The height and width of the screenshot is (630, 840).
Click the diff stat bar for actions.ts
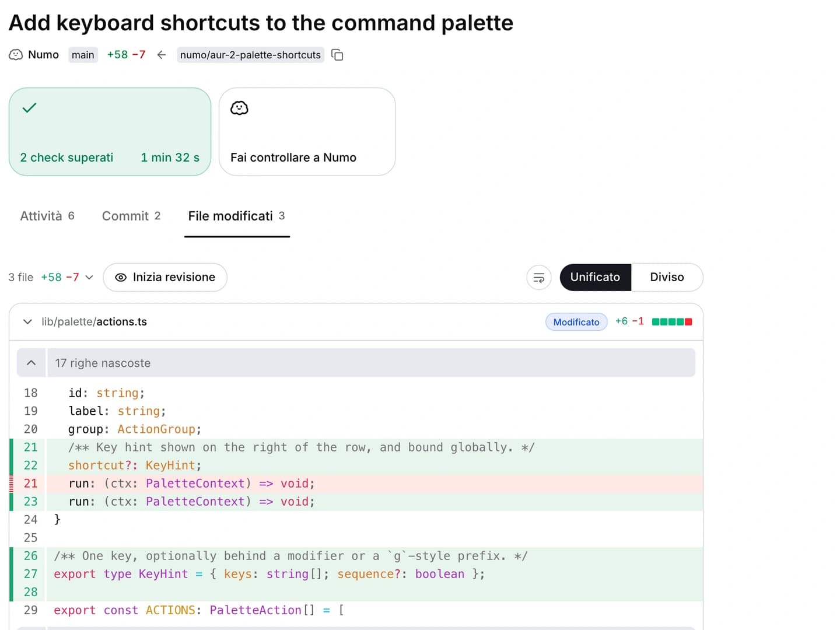coord(672,322)
